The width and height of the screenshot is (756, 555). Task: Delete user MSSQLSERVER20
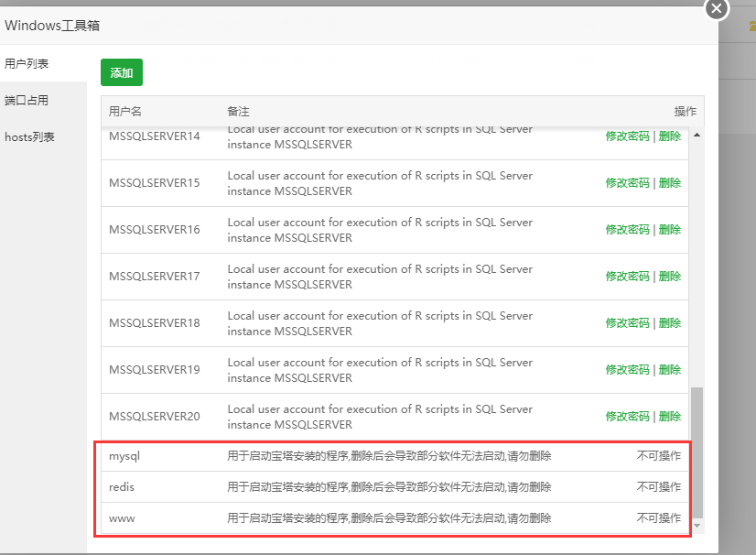click(x=670, y=416)
